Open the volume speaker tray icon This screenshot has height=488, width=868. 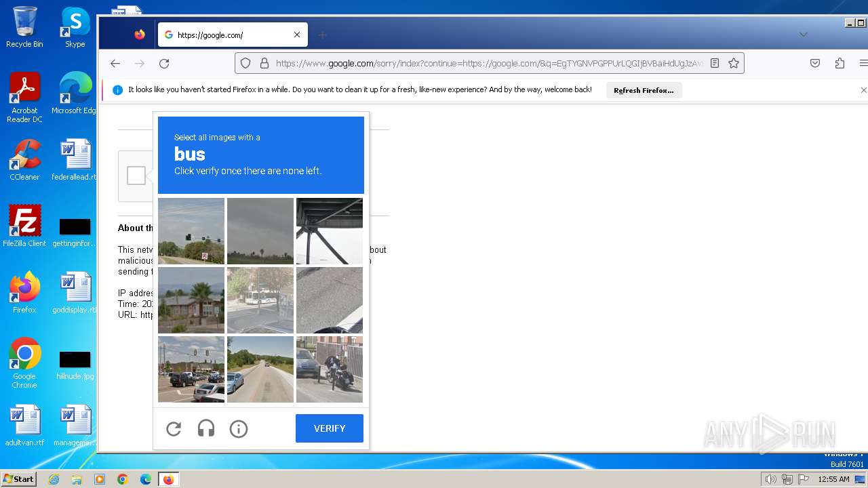point(771,479)
